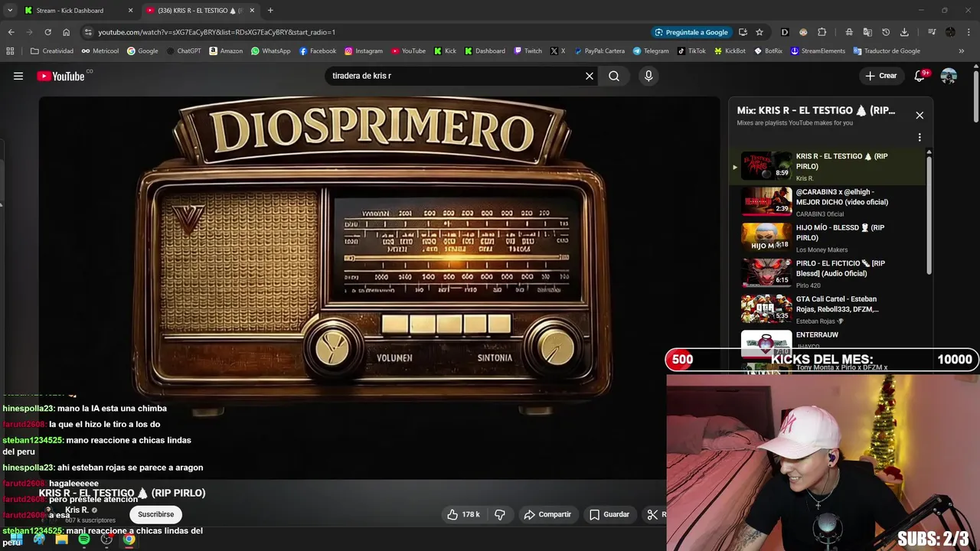Open the apps grid in bookmarks bar
Image resolution: width=980 pixels, height=551 pixels.
[10, 51]
